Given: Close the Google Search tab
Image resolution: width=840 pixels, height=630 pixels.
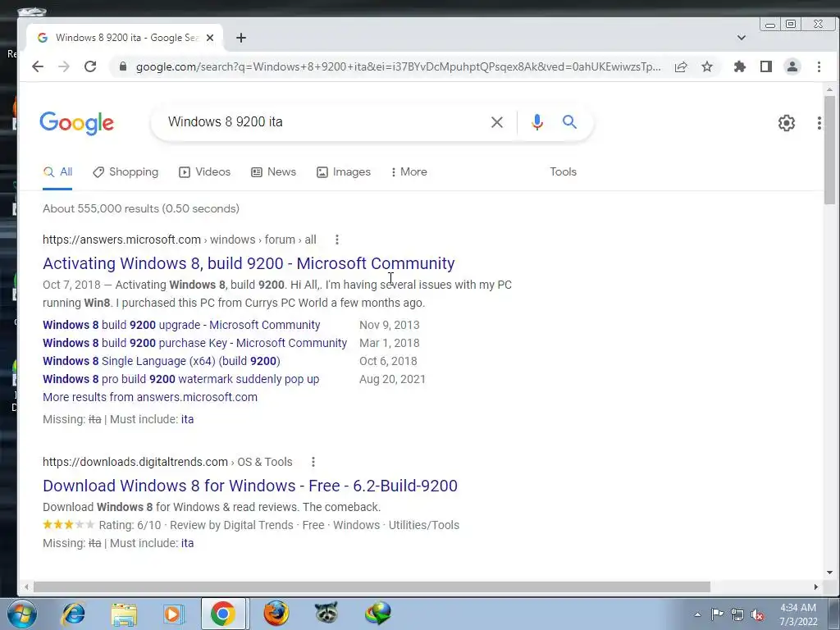Looking at the screenshot, I should coord(210,38).
